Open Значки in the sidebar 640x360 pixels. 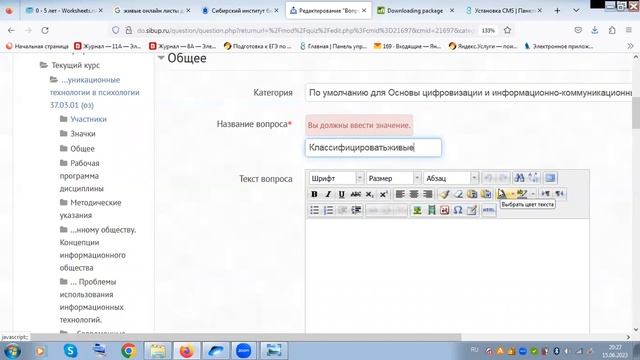coord(83,134)
